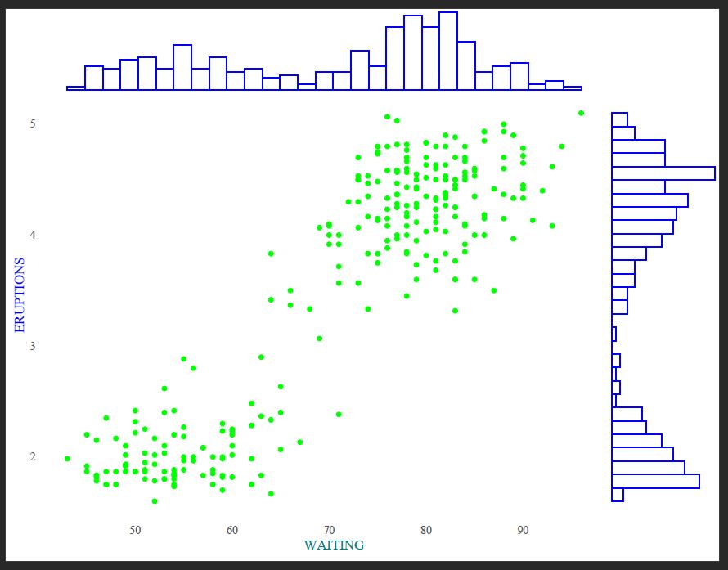Click the 2 tick label on y-axis
This screenshot has height=570, width=728.
(x=33, y=456)
